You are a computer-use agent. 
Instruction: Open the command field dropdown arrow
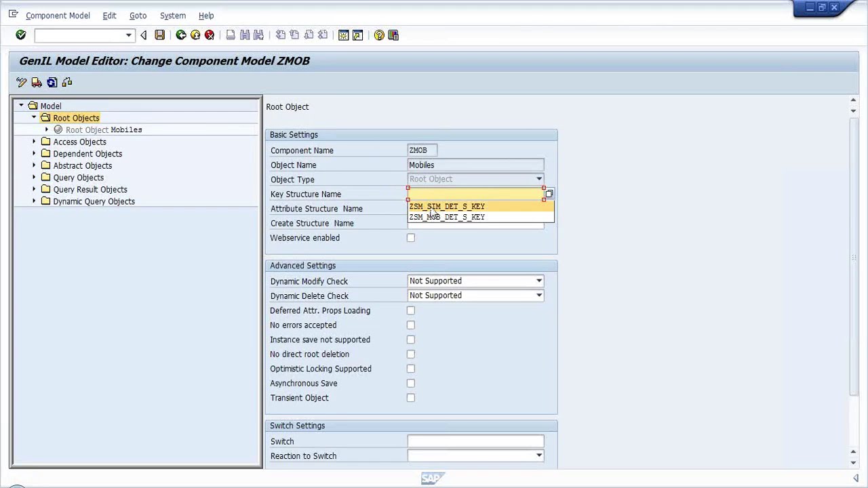[128, 35]
